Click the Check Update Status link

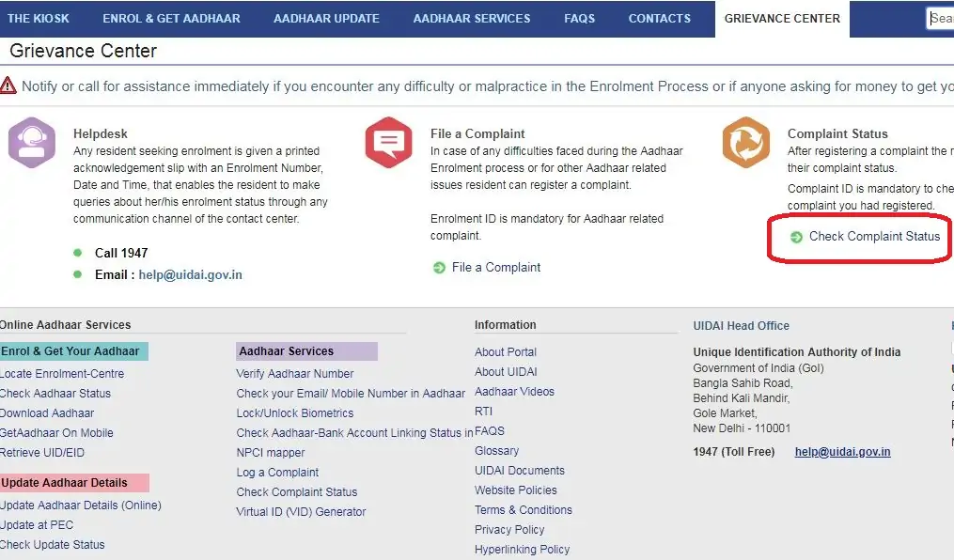52,545
